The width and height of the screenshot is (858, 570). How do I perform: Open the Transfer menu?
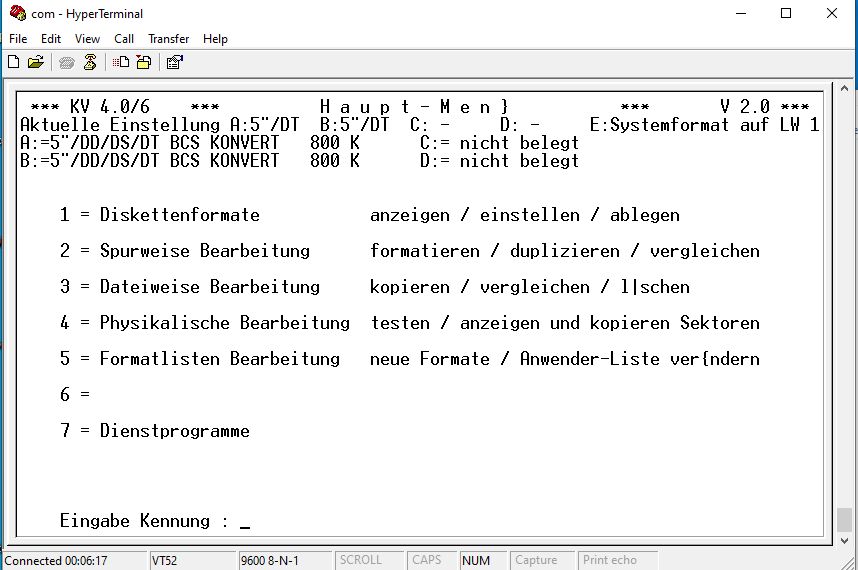point(168,39)
